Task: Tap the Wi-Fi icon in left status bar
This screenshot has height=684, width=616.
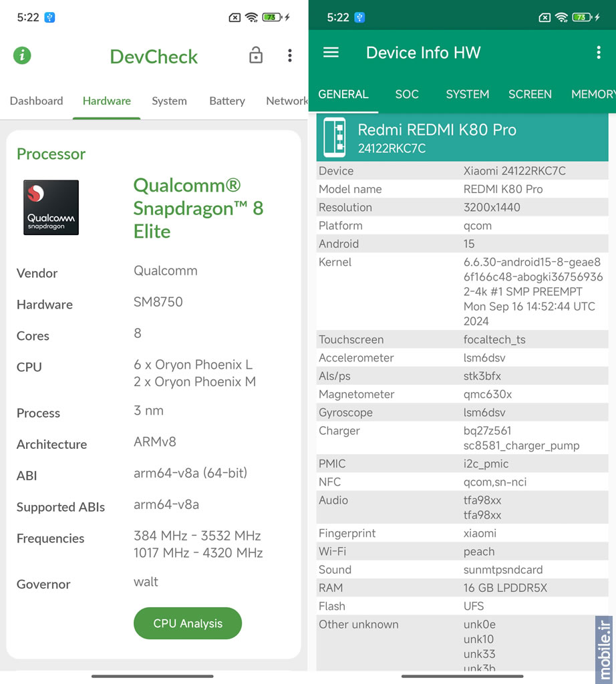Action: coord(251,17)
